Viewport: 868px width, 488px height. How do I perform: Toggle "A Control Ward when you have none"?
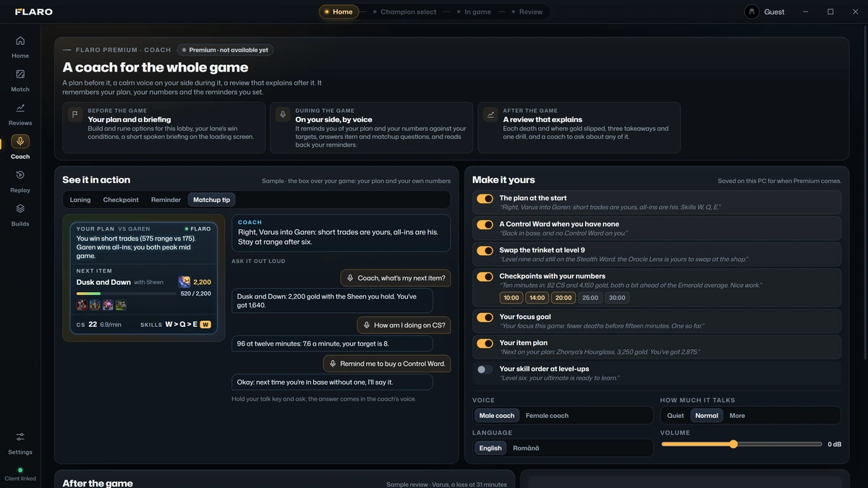(485, 225)
